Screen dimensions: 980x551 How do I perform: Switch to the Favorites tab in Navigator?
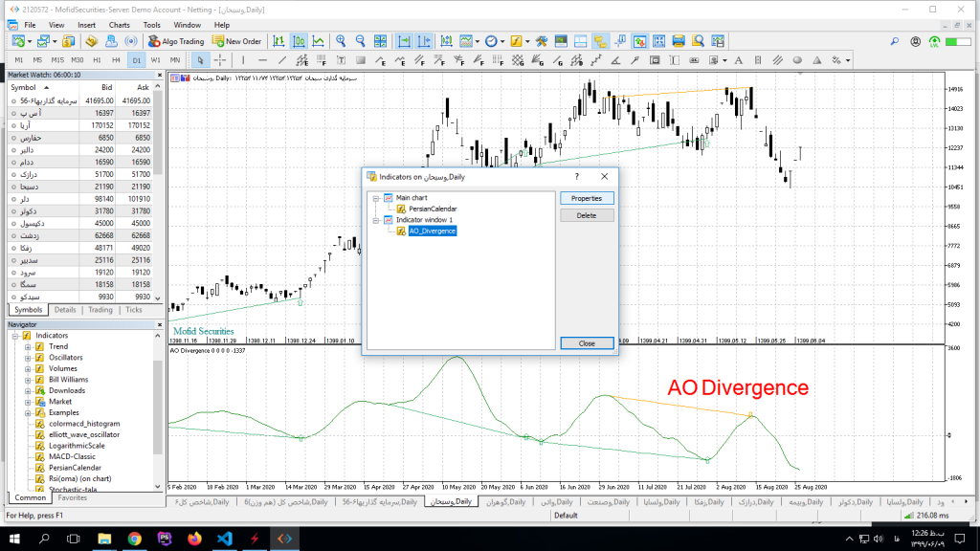[x=72, y=497]
